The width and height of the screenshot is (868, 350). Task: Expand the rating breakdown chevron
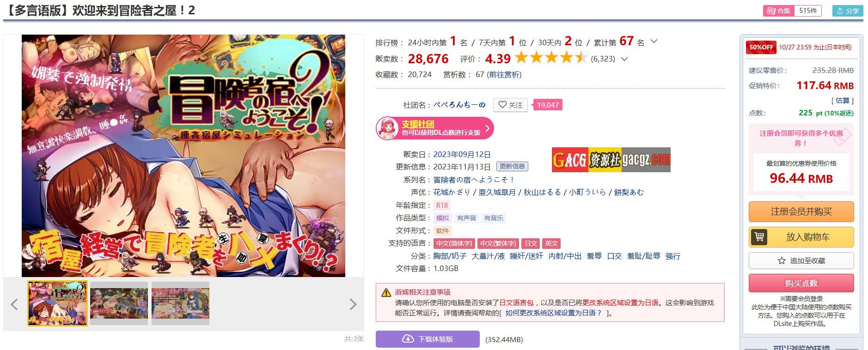click(x=624, y=59)
